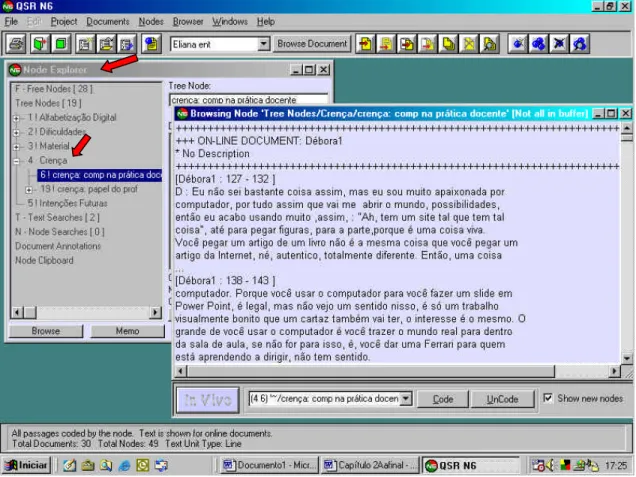Click the Internet Explorer quick launch icon
This screenshot has width=636, height=477.
124,465
